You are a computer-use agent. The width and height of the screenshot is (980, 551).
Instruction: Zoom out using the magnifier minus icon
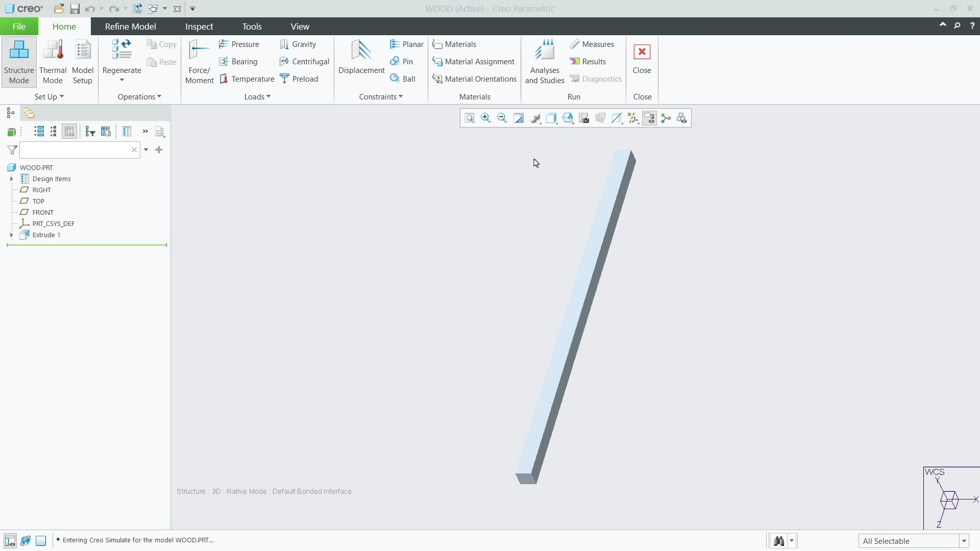pyautogui.click(x=502, y=118)
